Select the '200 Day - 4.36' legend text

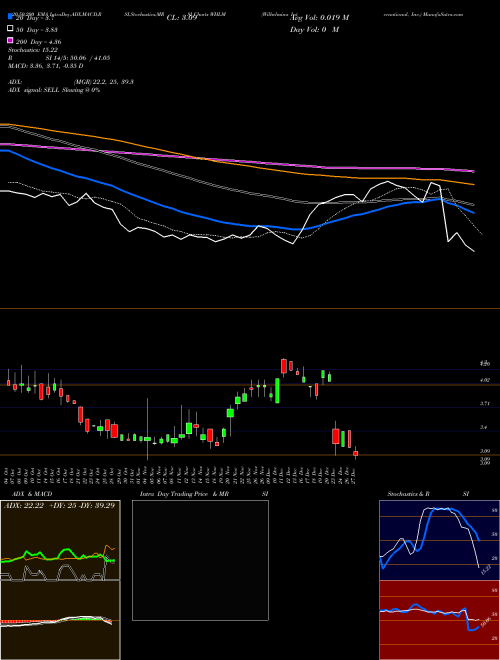[x=38, y=42]
